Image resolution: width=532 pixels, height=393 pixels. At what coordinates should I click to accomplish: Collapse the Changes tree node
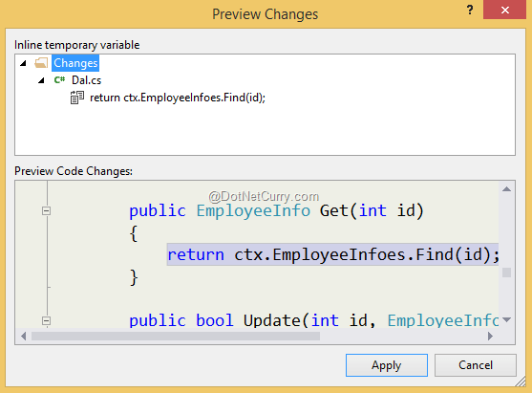tap(23, 63)
